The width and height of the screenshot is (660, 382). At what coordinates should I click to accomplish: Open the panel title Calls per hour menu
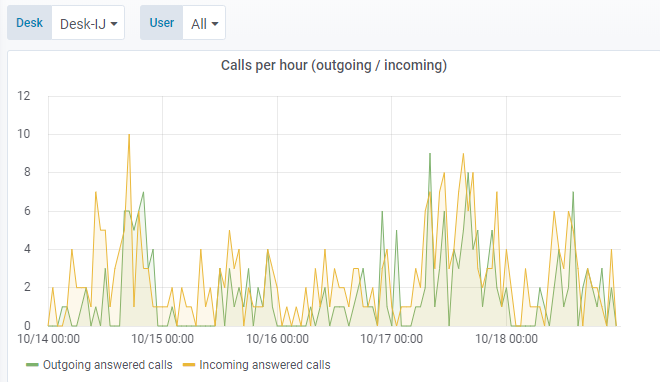coord(334,65)
